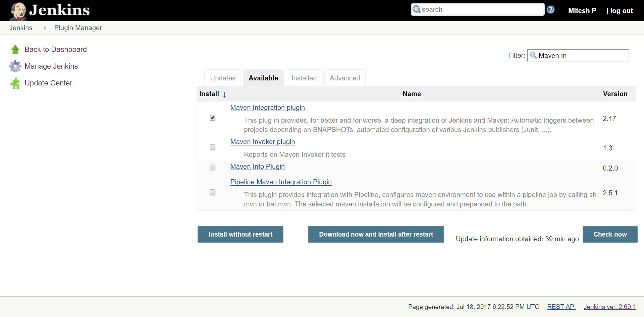Click the Filter field containing Maven In
644x317 pixels.
click(x=578, y=56)
